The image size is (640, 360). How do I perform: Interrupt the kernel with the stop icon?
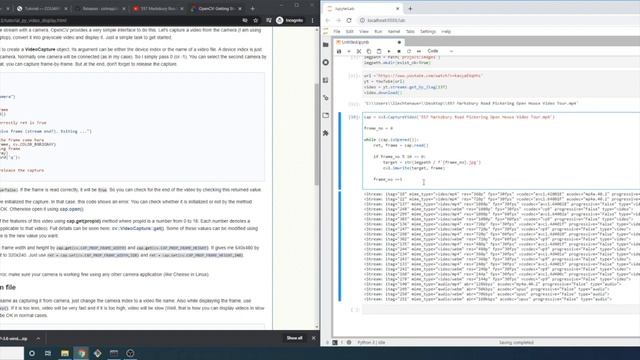[399, 51]
